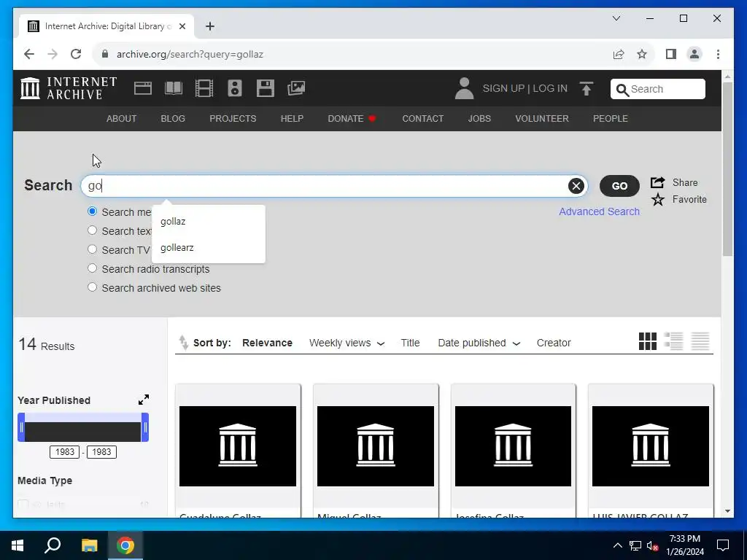747x560 pixels.
Task: Open Chrome side panel icon
Action: point(671,54)
